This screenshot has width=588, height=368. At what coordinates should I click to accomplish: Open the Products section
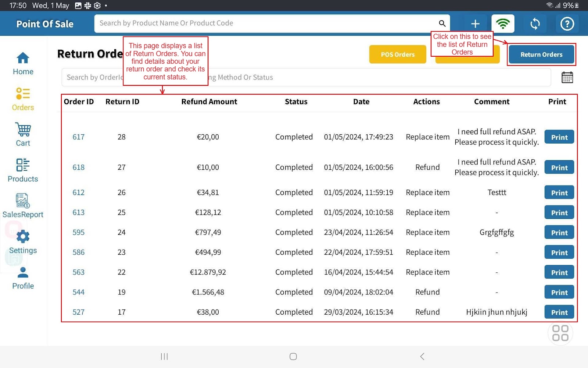(23, 170)
